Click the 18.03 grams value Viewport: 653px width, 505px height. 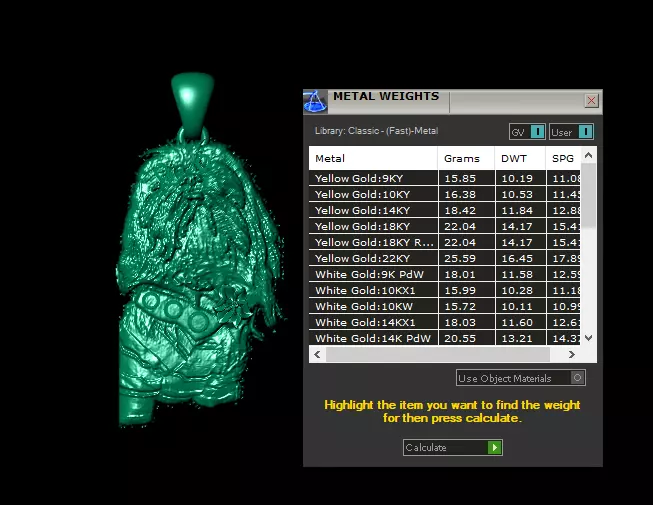(460, 323)
